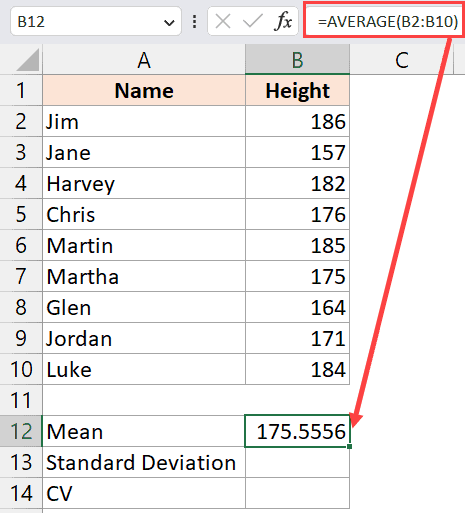Select cell containing Harvey
This screenshot has width=465, height=513.
(x=144, y=183)
